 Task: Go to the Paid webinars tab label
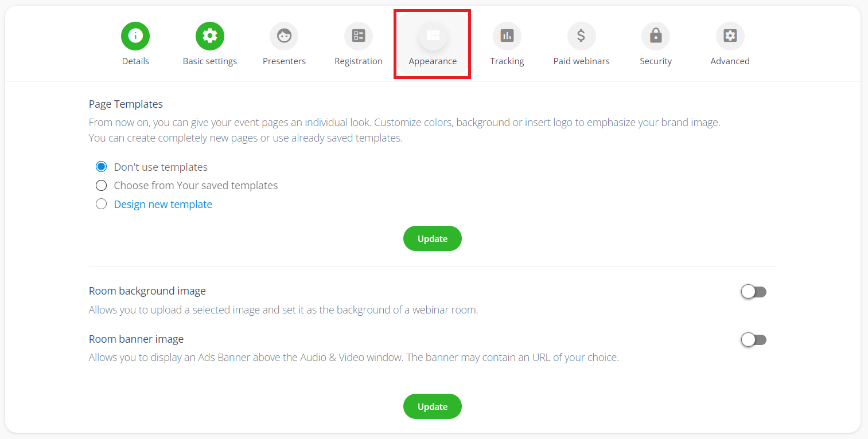point(582,61)
